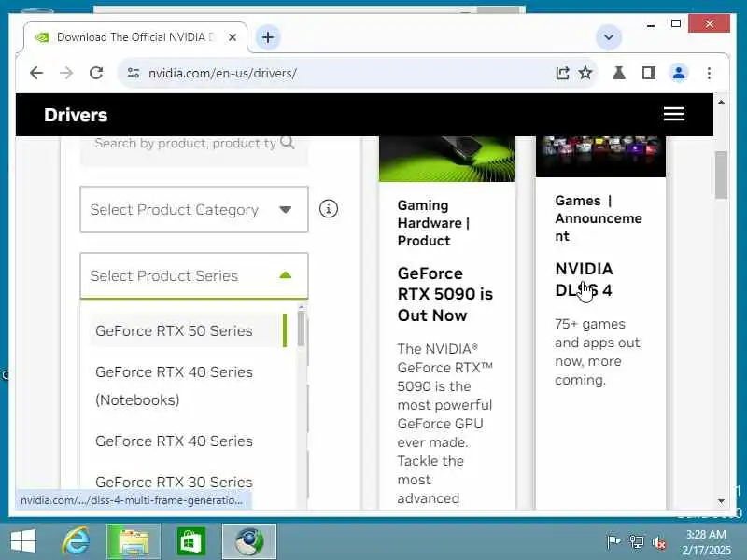The image size is (747, 560).
Task: Click Games | Announcement label
Action: point(599,218)
